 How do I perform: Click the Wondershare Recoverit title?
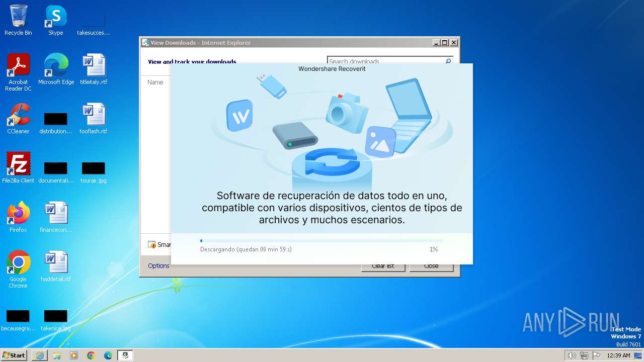(x=332, y=69)
